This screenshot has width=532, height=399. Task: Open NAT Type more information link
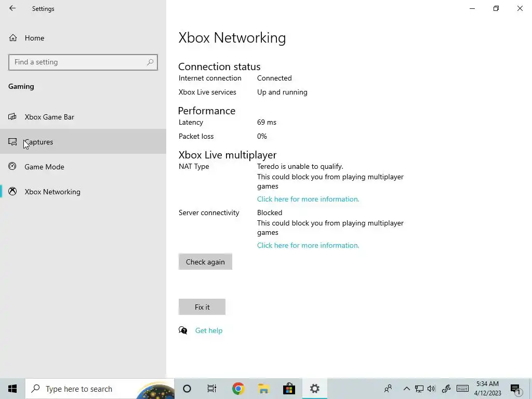coord(308,199)
